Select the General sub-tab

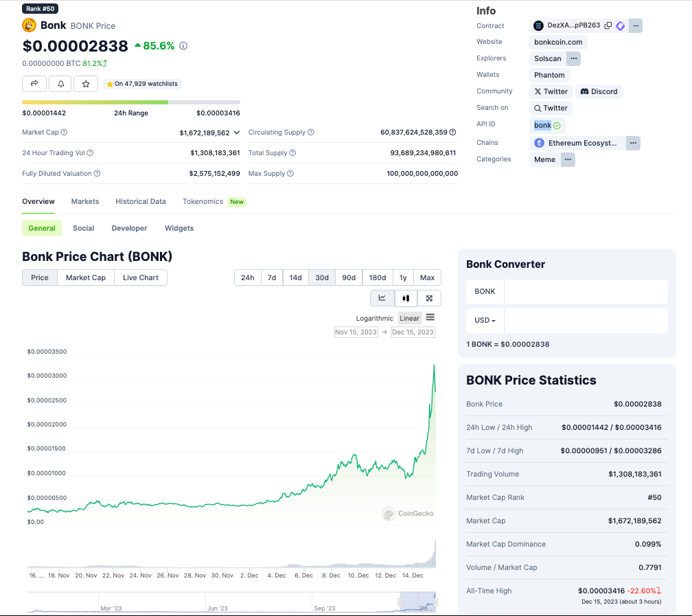click(x=42, y=228)
